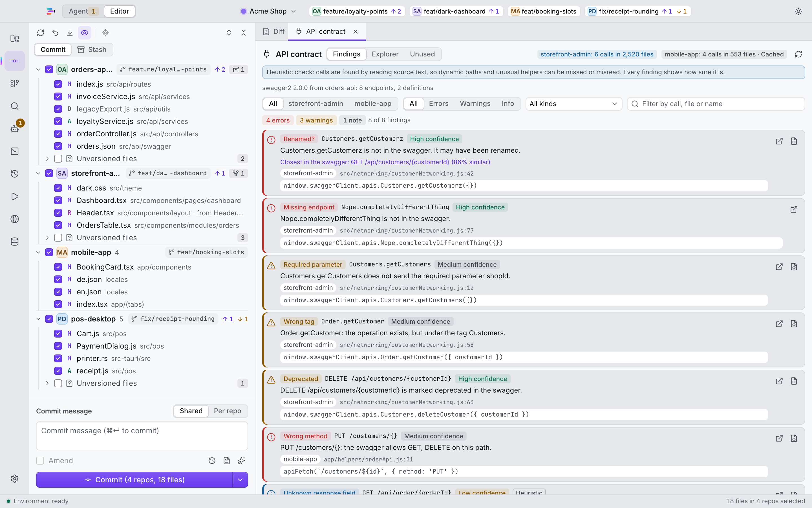Screen dimensions: 812x508
Task: Uncheck the legacyExport.js file checkbox
Action: 58,109
